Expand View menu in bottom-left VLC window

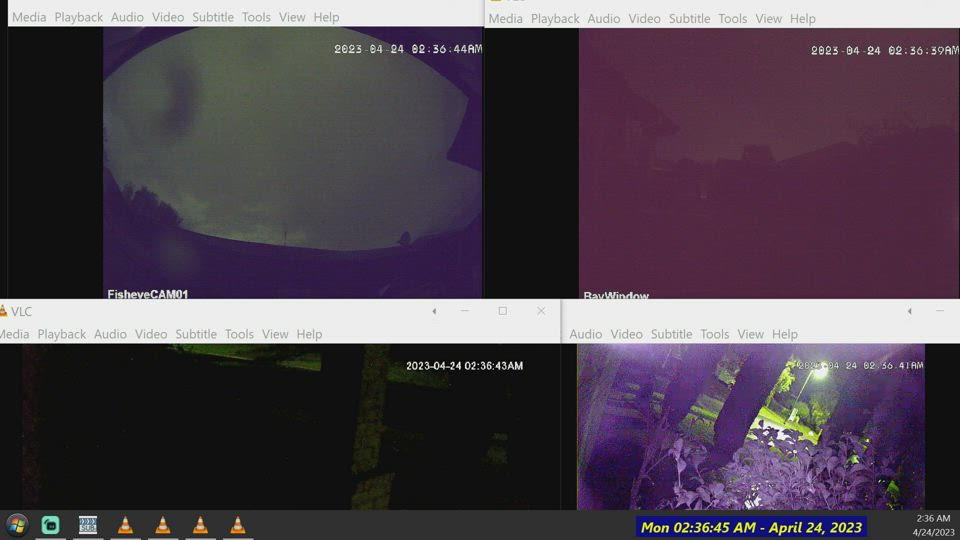[x=275, y=334]
